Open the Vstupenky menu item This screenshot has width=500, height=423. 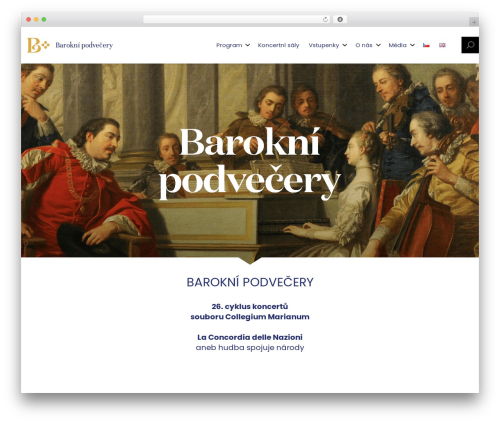324,45
